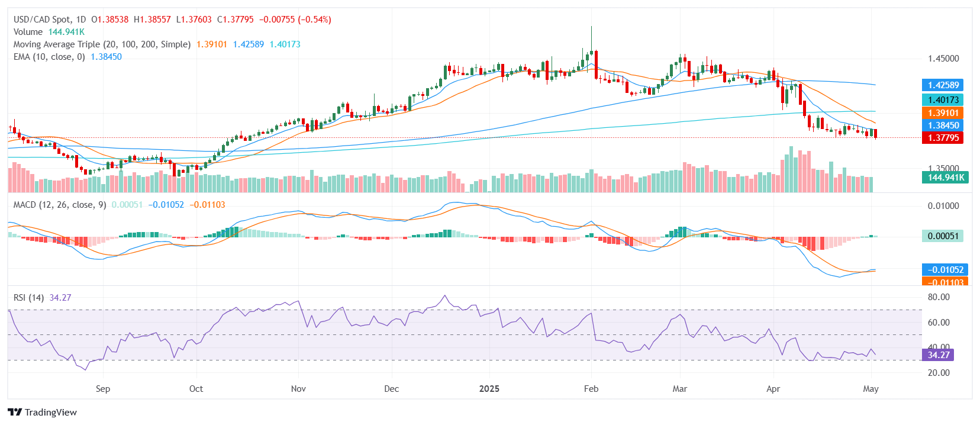Click the MACD (12, 26, close, 9) legend
The width and height of the screenshot is (980, 425).
pos(60,205)
